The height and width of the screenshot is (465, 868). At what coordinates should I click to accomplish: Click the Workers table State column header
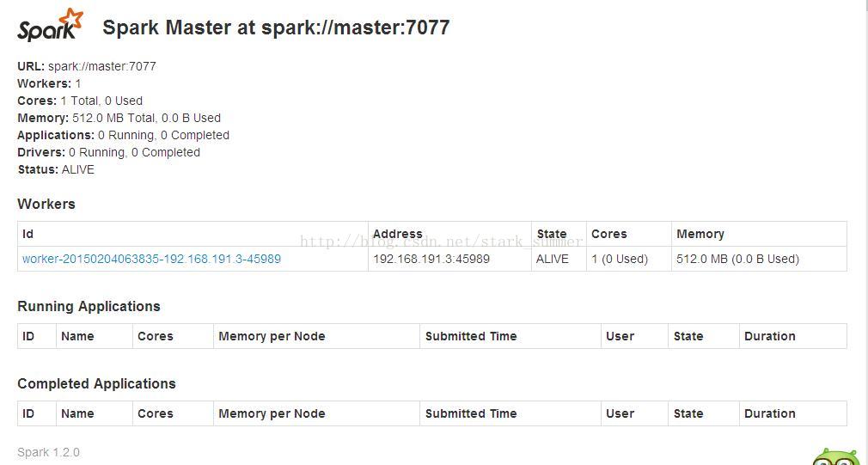coord(552,234)
